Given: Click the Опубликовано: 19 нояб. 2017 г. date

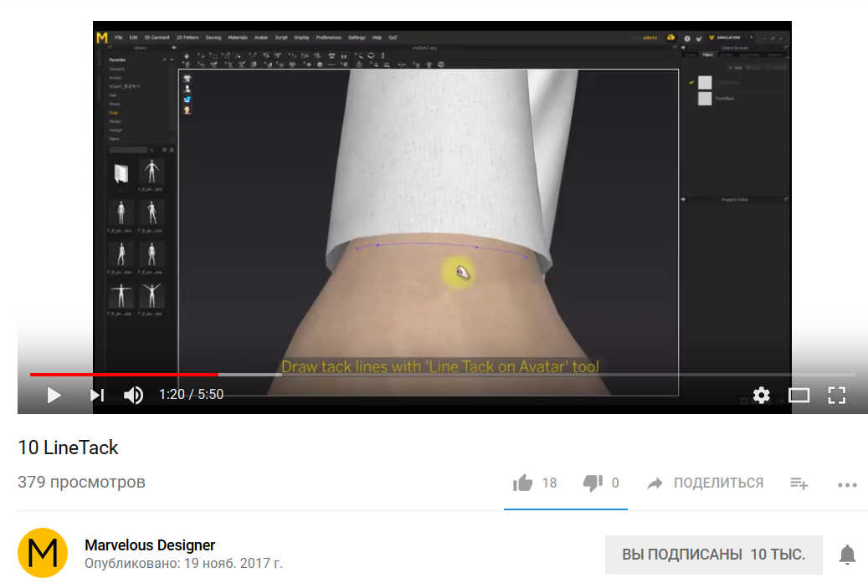Looking at the screenshot, I should click(183, 563).
